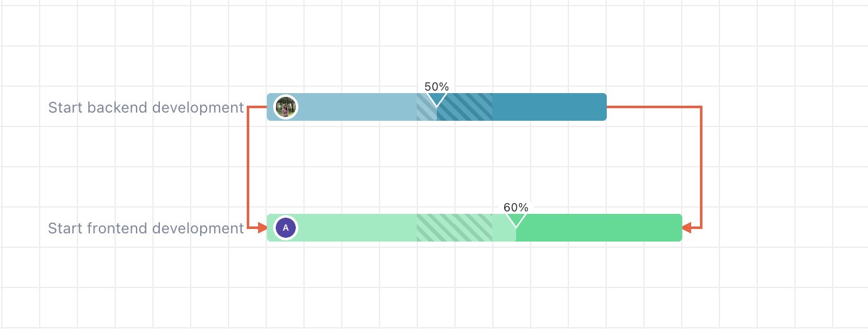Select the right vertical orange dependency line
This screenshot has height=329, width=868.
[x=701, y=167]
